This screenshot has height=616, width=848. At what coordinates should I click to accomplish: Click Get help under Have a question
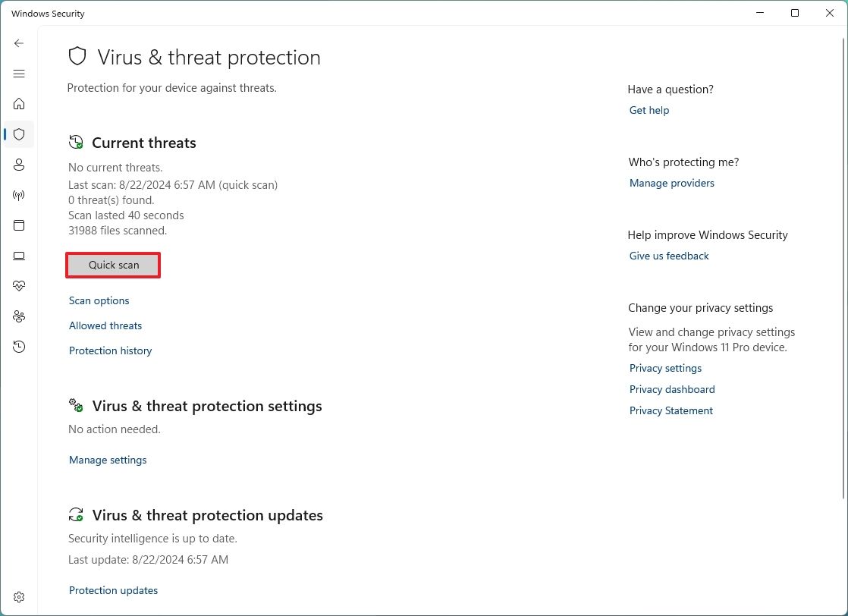[649, 110]
